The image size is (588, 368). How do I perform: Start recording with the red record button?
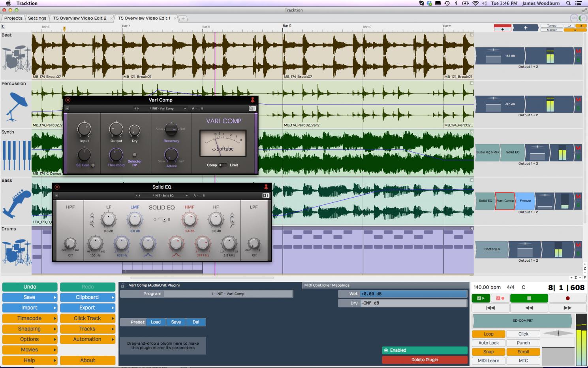[x=567, y=298]
